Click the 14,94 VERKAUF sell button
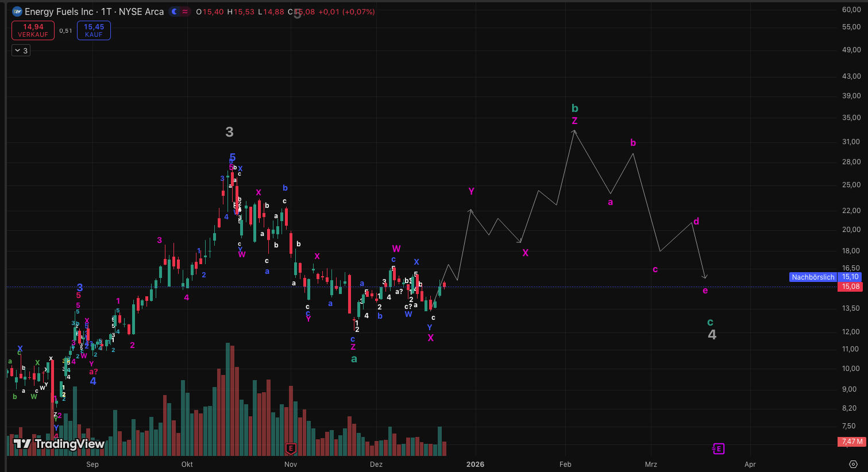 click(x=33, y=30)
